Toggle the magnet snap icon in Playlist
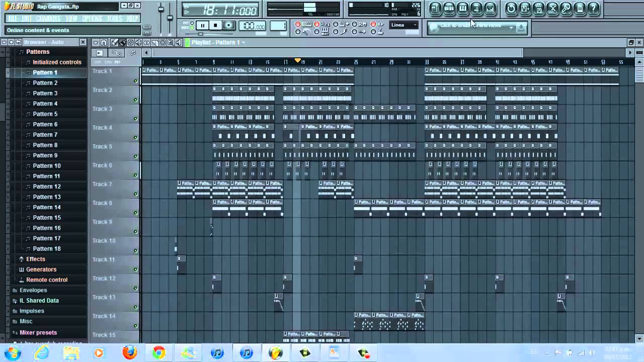644x362 pixels. [x=103, y=43]
